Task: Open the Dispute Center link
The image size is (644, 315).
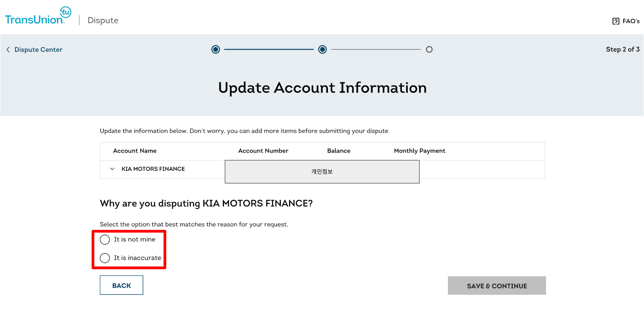Action: coord(38,49)
